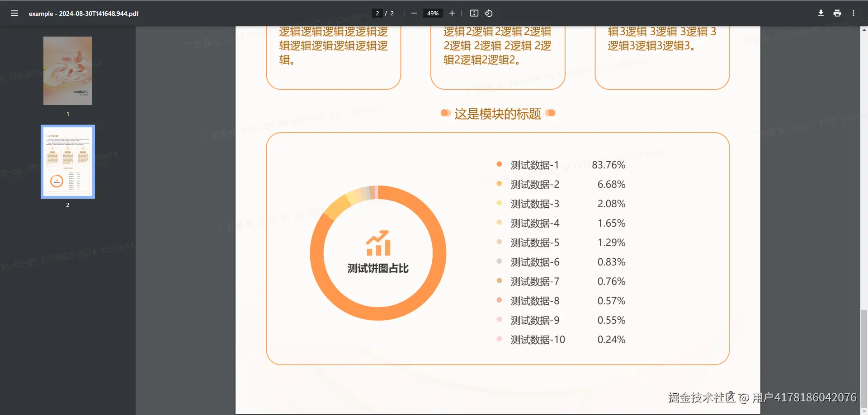Viewport: 868px width, 415px height.
Task: Click the file name example - 2024-08-30T141648.944.pdf
Action: point(84,14)
